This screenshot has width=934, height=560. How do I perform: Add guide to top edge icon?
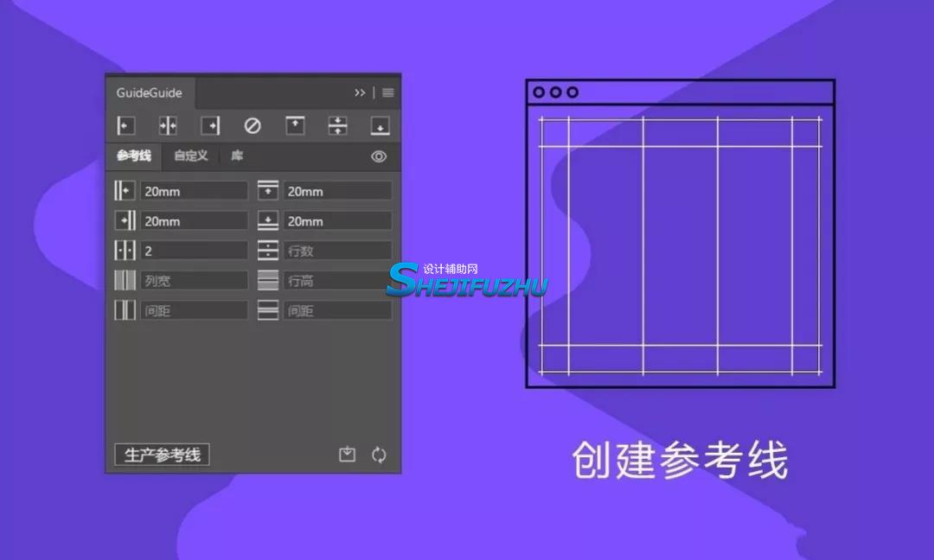point(296,125)
